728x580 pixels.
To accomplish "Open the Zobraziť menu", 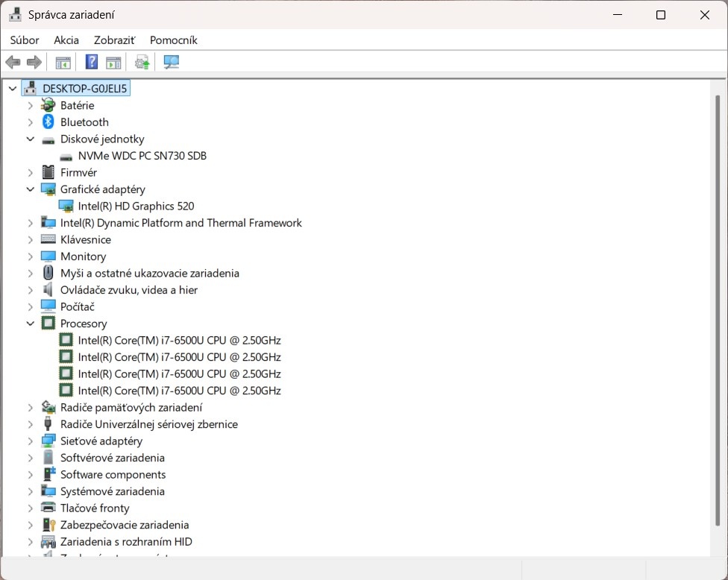I will (x=114, y=40).
